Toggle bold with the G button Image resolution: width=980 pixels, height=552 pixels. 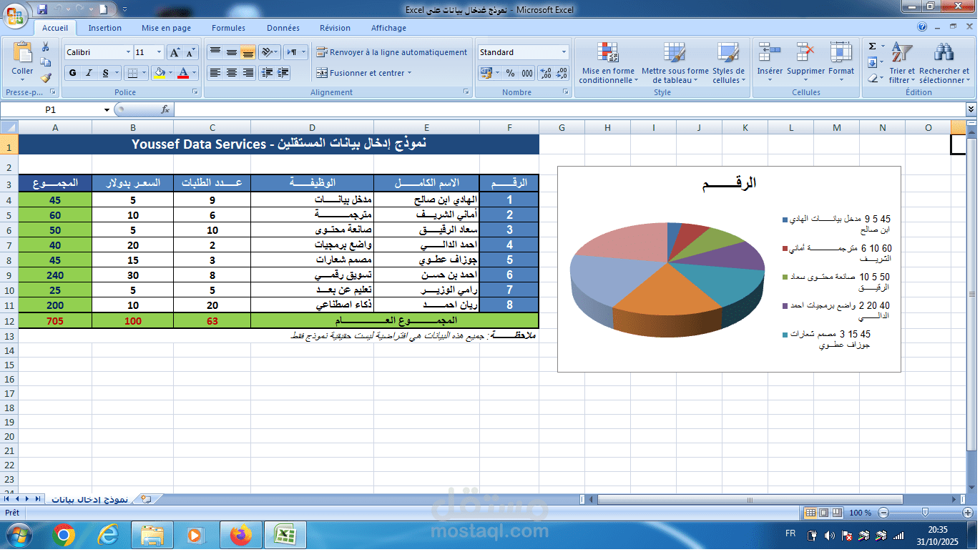pos(72,73)
